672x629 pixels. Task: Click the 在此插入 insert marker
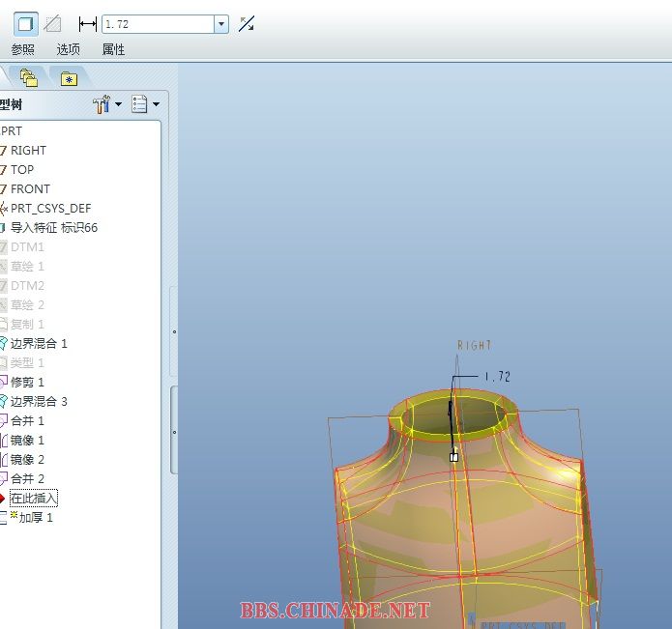coord(34,498)
